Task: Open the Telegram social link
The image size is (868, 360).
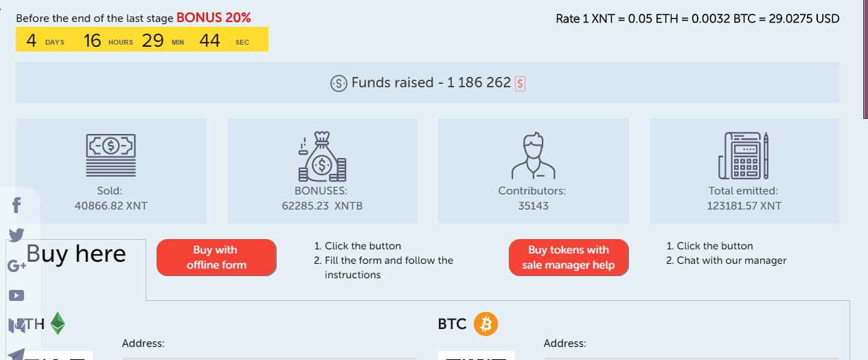Action: (x=16, y=353)
